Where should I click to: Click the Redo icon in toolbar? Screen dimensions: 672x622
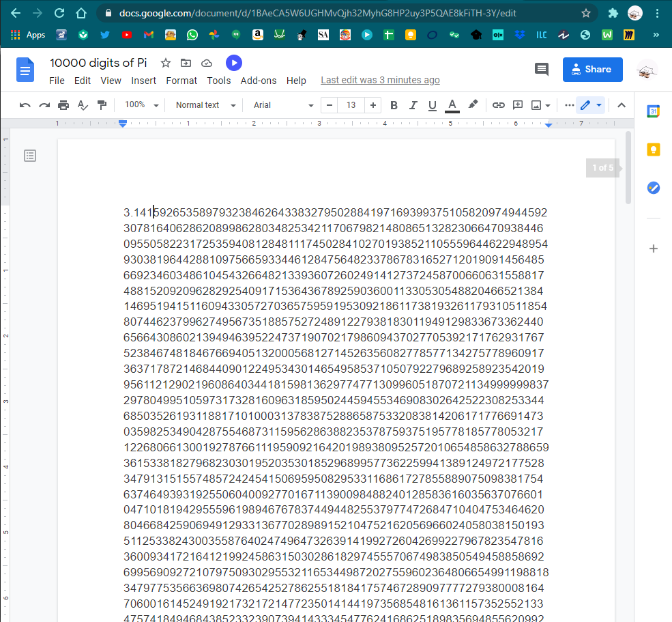pos(44,105)
